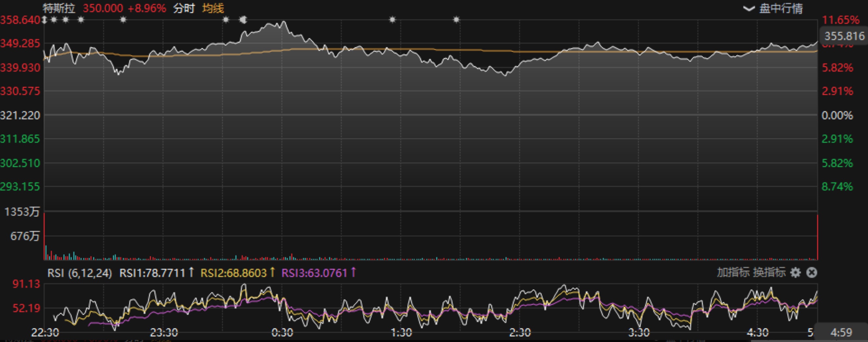Image resolution: width=868 pixels, height=342 pixels.
Task: Click the 330.575 price axis label
Action: click(x=20, y=91)
